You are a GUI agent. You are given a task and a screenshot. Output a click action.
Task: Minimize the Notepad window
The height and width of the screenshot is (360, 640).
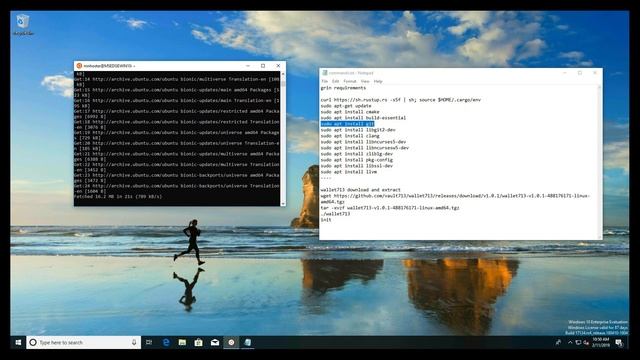click(565, 73)
